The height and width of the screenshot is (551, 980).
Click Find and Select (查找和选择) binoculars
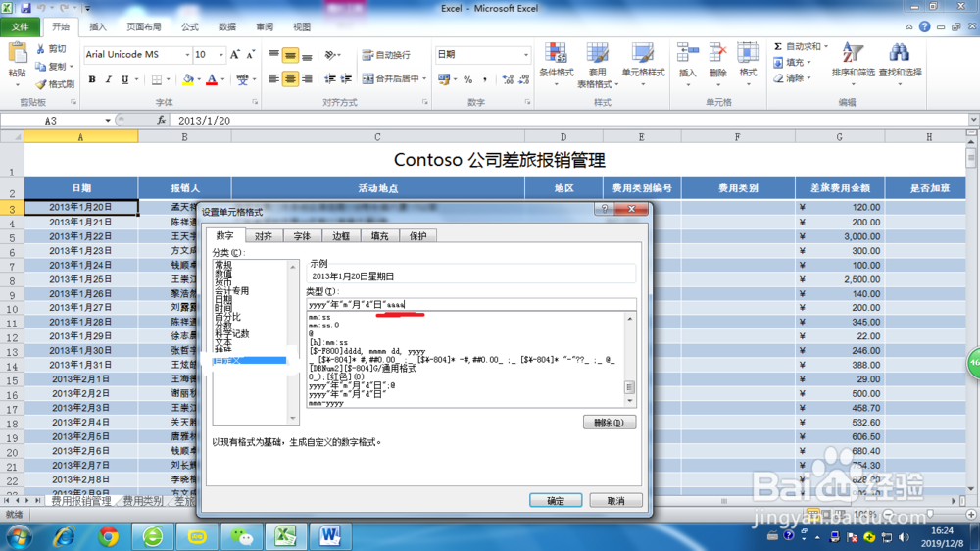[x=900, y=53]
